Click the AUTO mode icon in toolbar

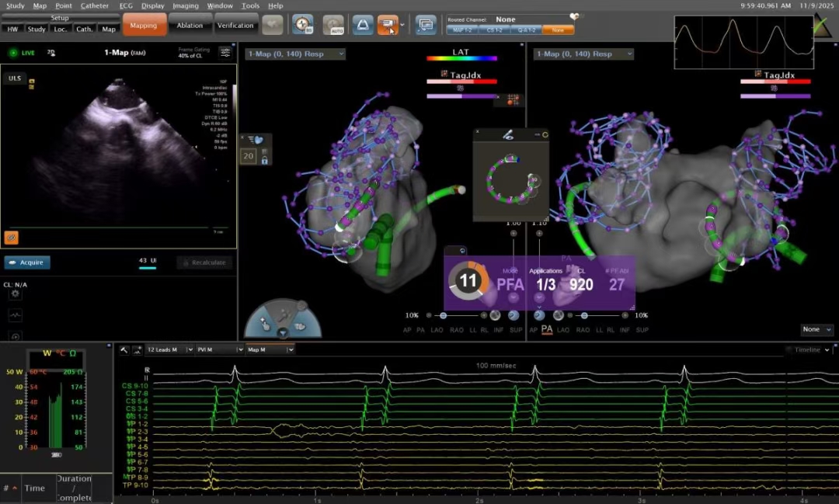click(x=333, y=25)
